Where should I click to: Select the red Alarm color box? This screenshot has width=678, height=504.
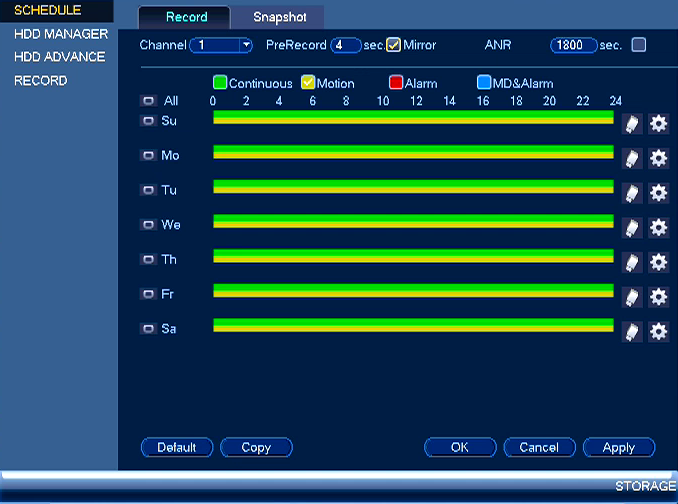tap(396, 82)
